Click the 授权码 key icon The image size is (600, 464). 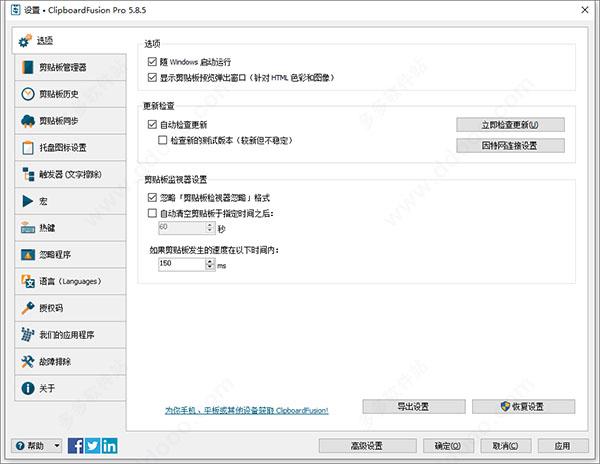[28, 308]
